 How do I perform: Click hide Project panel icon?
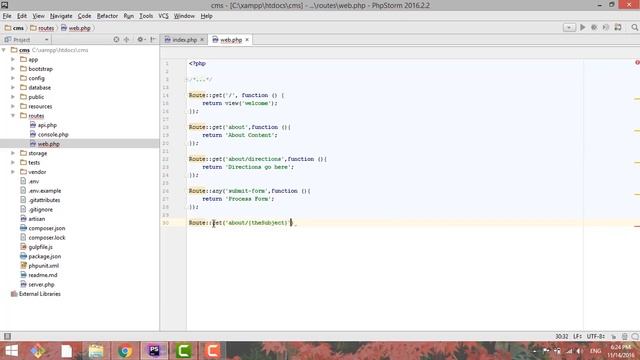point(153,40)
